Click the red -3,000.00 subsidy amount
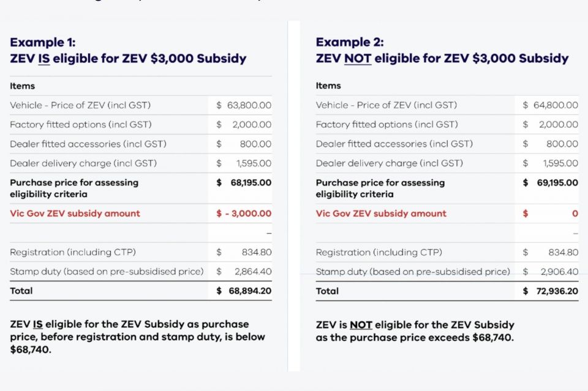 pos(244,214)
